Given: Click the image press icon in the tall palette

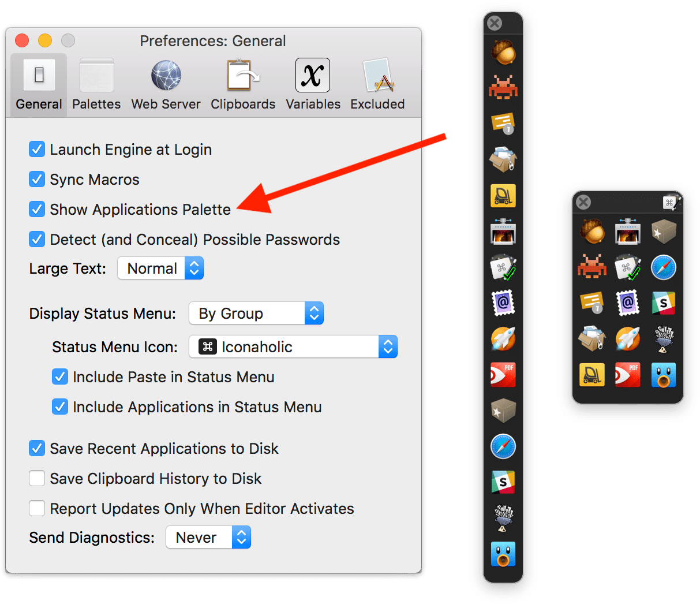Looking at the screenshot, I should 503,232.
